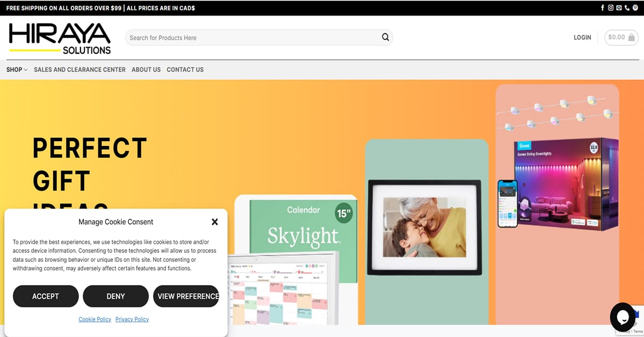Open the Cookie Policy link
Image resolution: width=644 pixels, height=337 pixels.
point(95,319)
